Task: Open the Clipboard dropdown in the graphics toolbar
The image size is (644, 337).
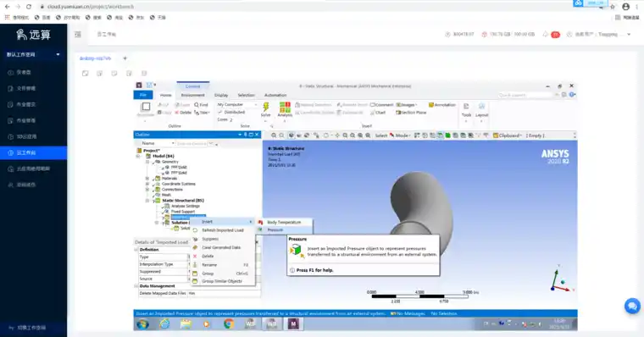Action: [x=508, y=135]
